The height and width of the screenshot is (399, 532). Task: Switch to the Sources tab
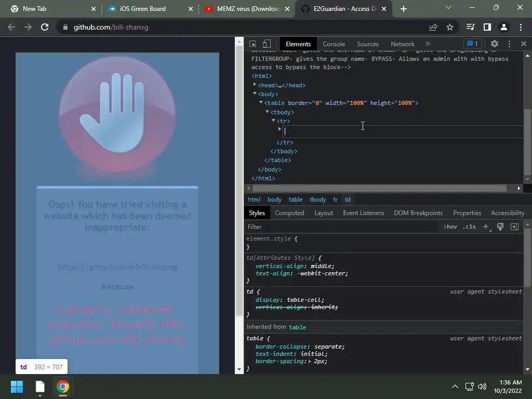(x=367, y=44)
